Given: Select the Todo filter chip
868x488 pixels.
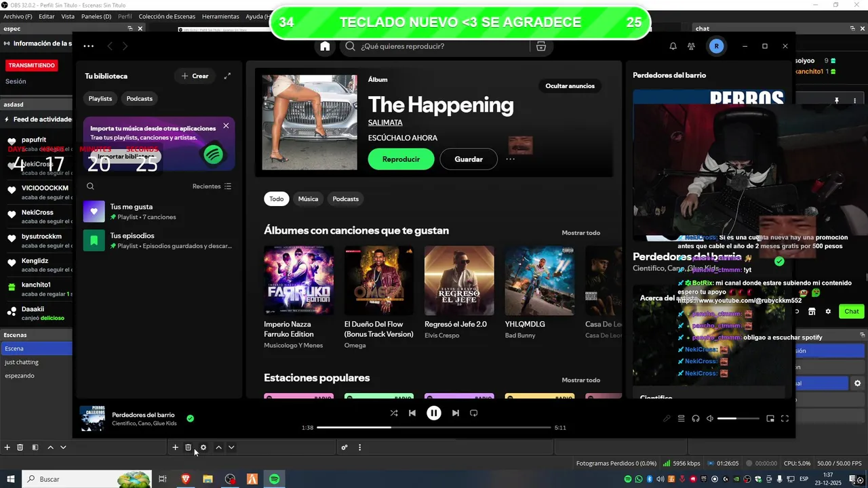Looking at the screenshot, I should coord(277,199).
